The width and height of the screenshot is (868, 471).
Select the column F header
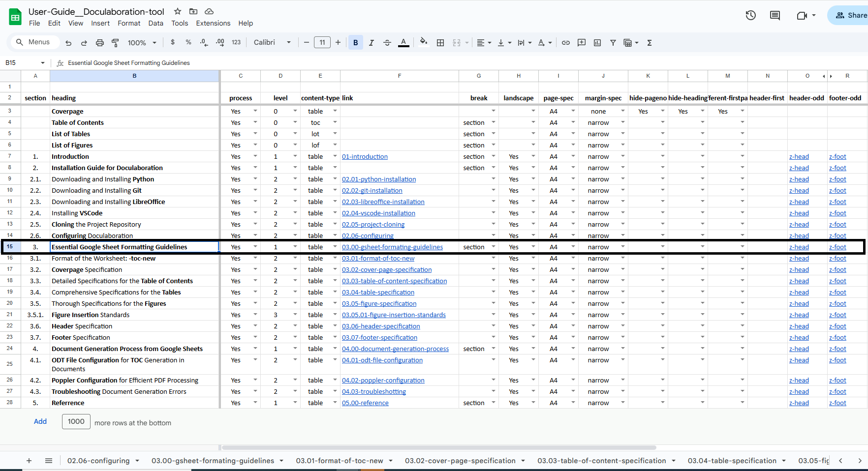click(400, 76)
